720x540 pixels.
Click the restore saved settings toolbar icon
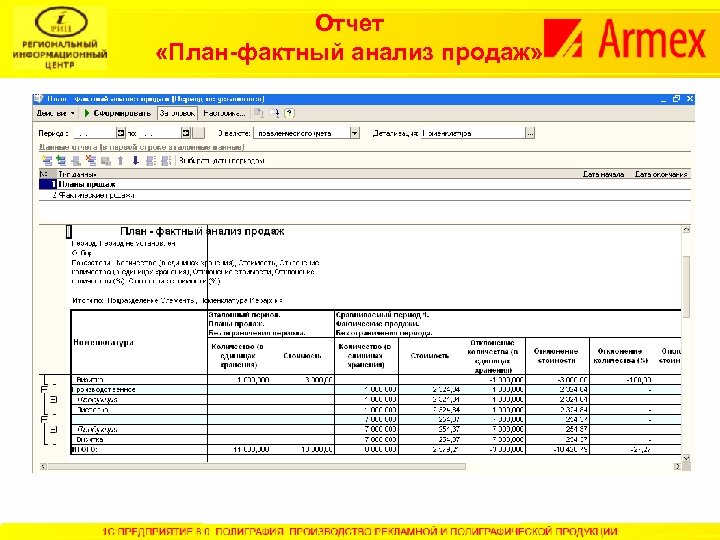[259, 113]
